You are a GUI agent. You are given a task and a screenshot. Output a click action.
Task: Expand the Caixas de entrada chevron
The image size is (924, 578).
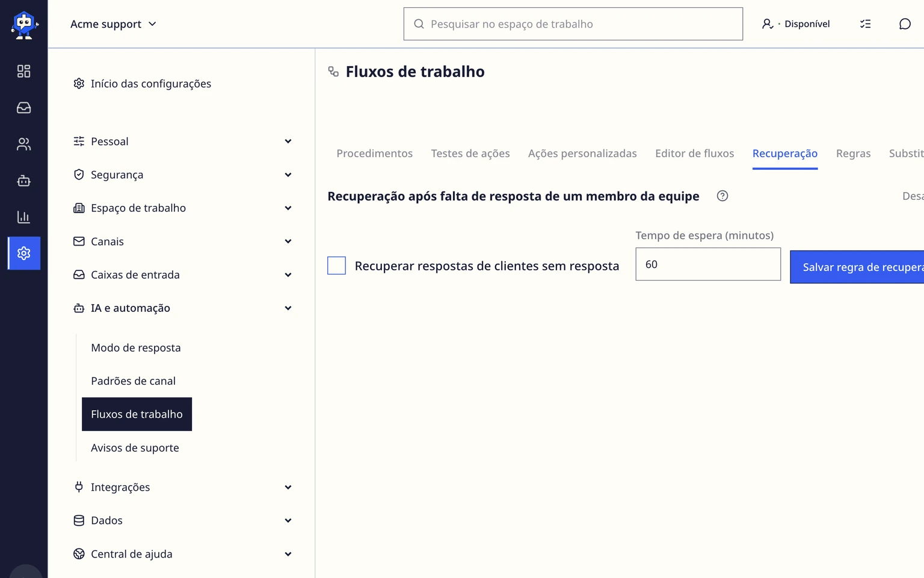point(288,275)
